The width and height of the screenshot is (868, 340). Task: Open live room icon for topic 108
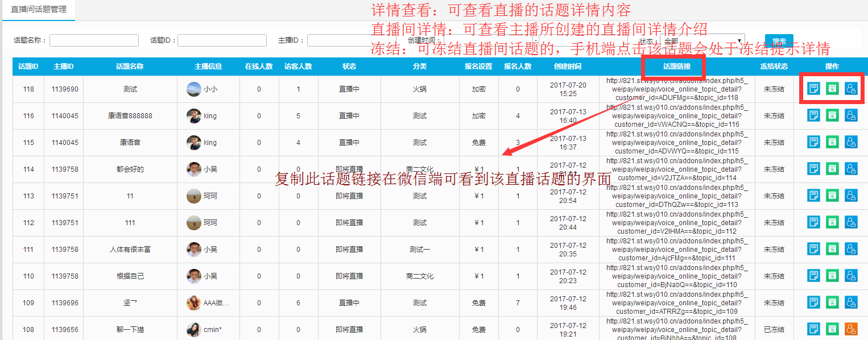click(832, 329)
